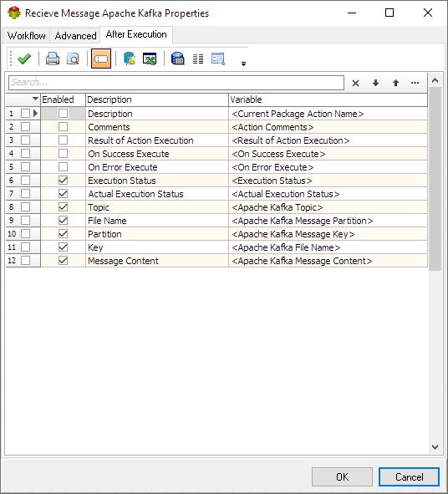Image resolution: width=448 pixels, height=494 pixels.
Task: Click the Excel export spreadsheet icon
Action: point(150,59)
